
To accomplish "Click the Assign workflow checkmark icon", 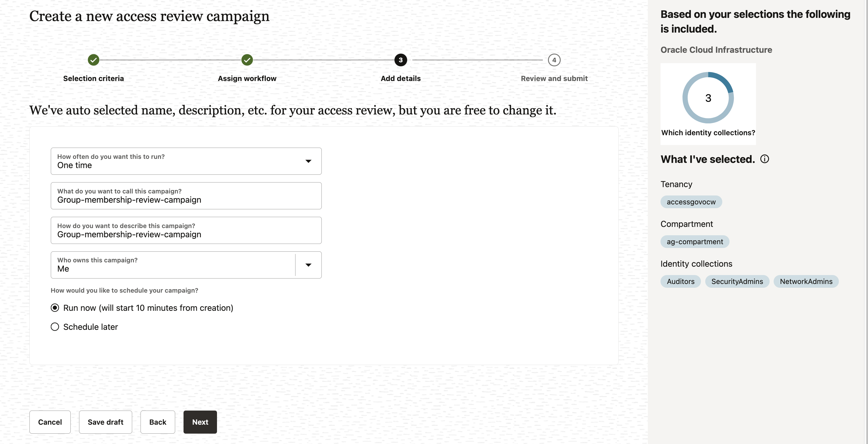I will (247, 60).
